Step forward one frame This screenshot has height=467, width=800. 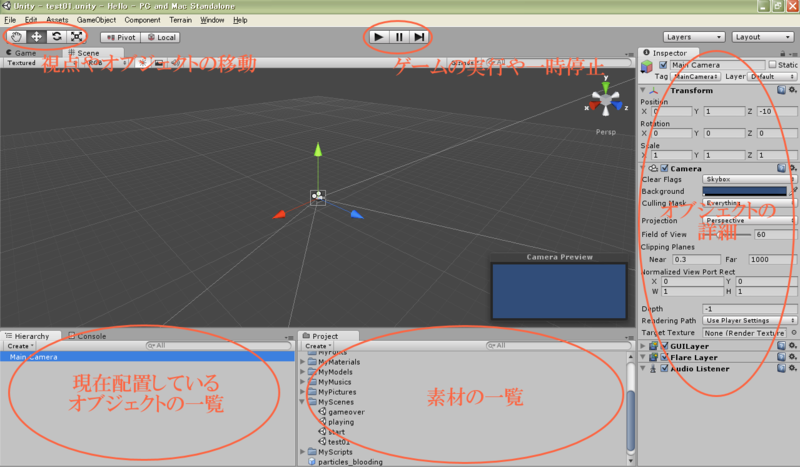(x=419, y=37)
